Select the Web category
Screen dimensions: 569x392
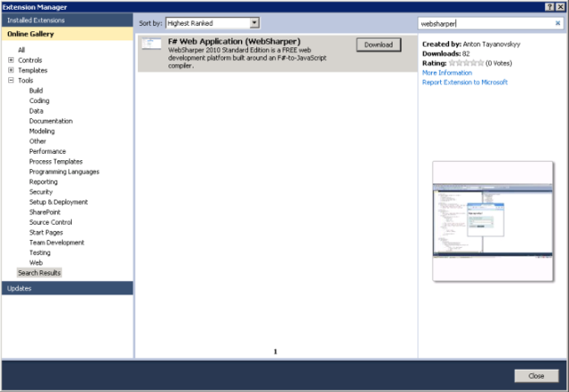36,263
